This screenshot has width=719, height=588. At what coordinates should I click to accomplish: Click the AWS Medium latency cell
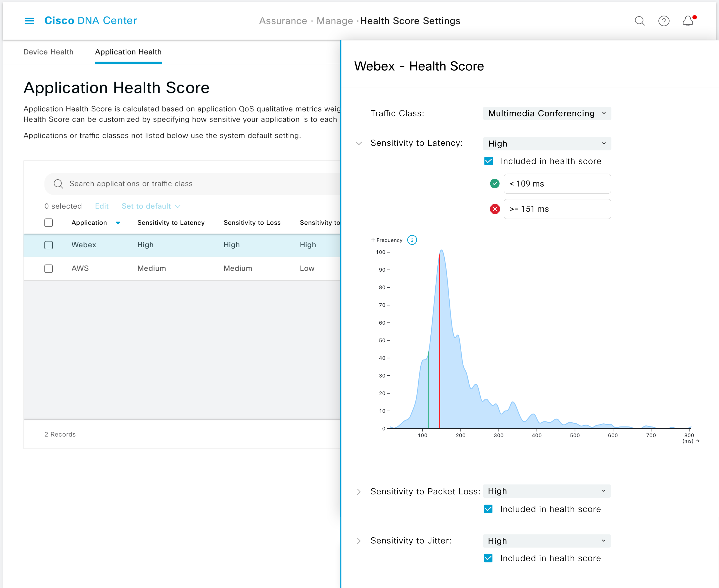click(152, 268)
